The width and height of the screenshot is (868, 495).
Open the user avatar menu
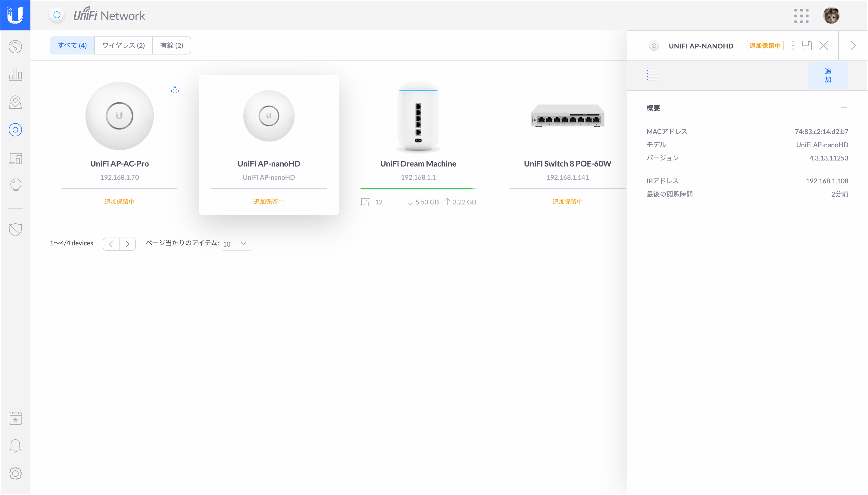[x=831, y=16]
